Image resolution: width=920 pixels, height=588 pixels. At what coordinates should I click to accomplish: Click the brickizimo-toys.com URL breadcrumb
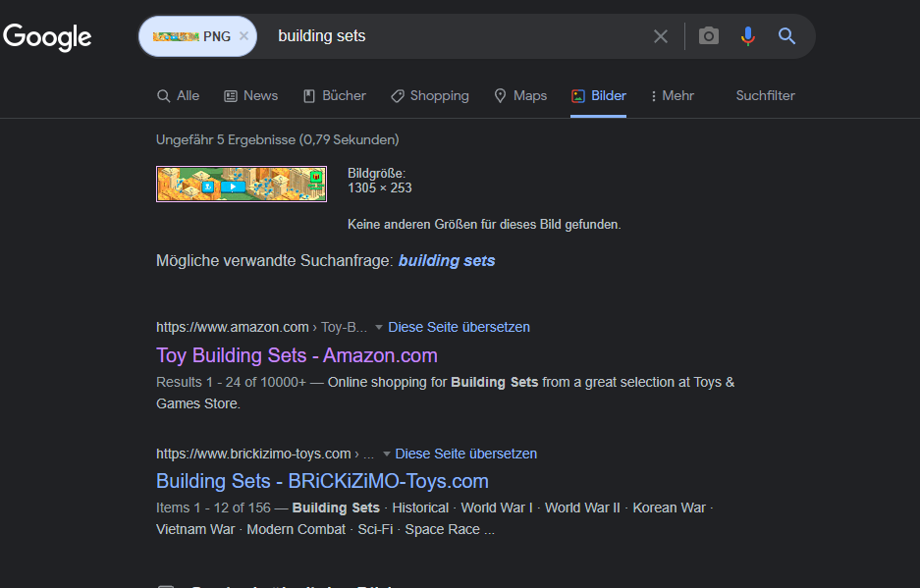[265, 454]
